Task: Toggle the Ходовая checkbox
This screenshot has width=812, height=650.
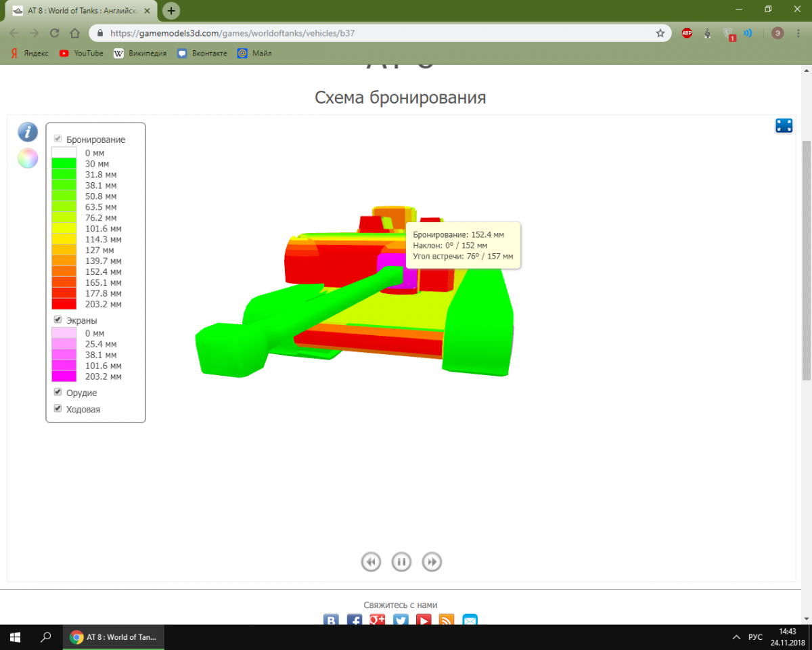Action: point(58,408)
